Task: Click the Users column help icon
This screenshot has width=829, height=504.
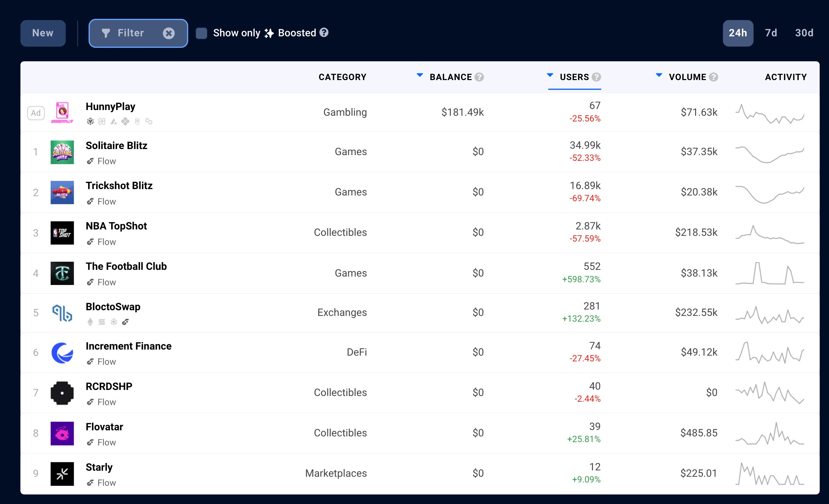Action: click(596, 77)
